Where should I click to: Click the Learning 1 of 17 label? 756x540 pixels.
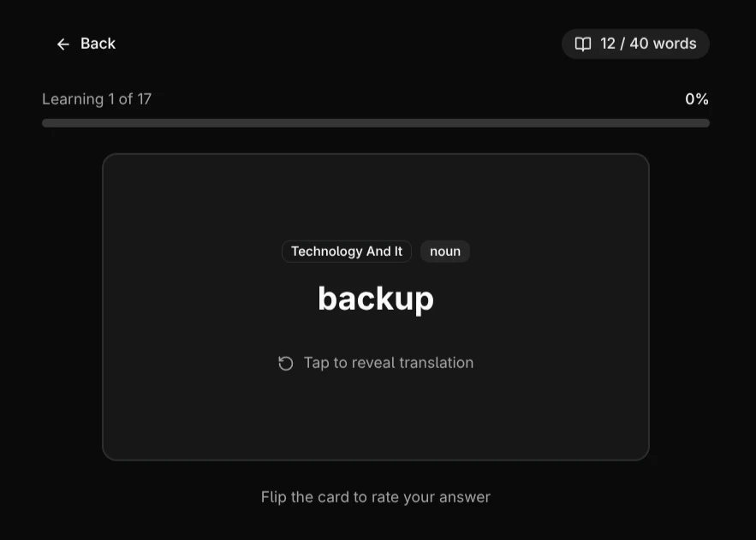(97, 99)
